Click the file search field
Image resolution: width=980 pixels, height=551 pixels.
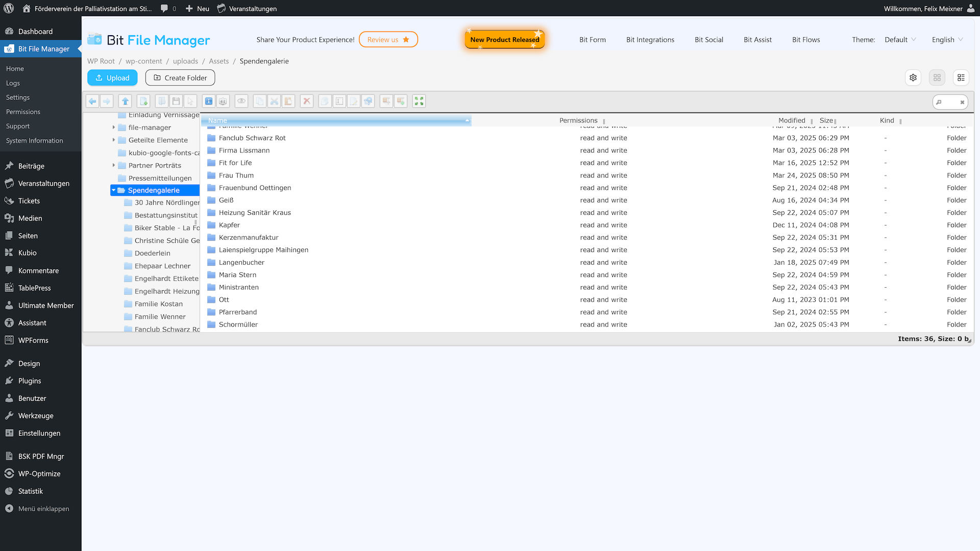949,102
